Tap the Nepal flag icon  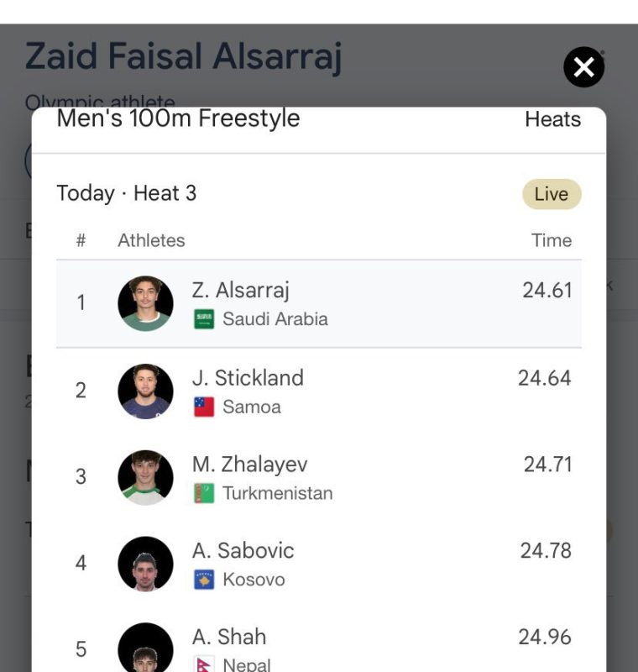[x=204, y=664]
